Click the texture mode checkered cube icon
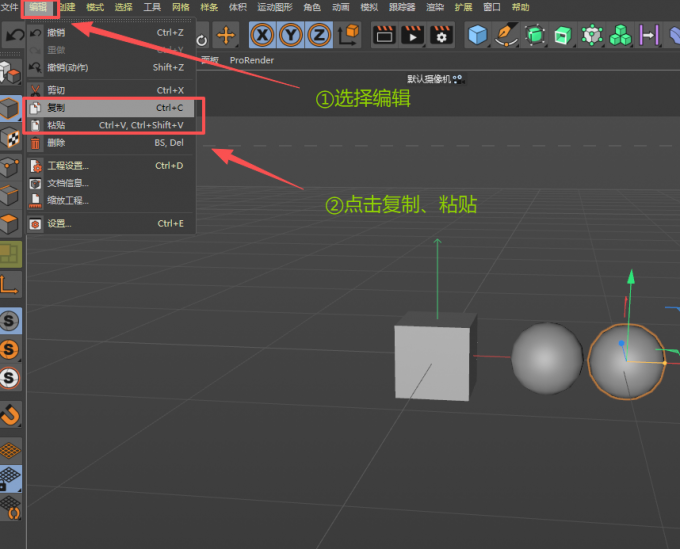Screen dimensions: 680x549 click(10, 137)
